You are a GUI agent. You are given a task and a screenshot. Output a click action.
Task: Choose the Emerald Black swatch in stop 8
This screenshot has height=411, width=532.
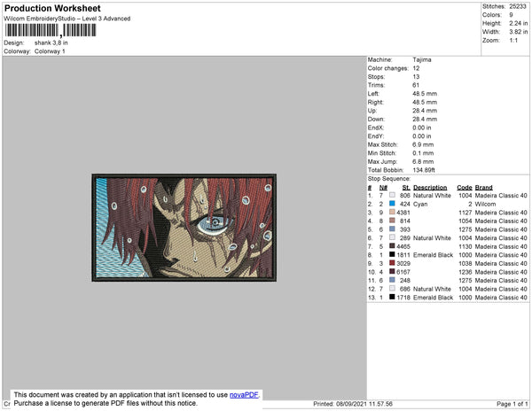tap(392, 254)
